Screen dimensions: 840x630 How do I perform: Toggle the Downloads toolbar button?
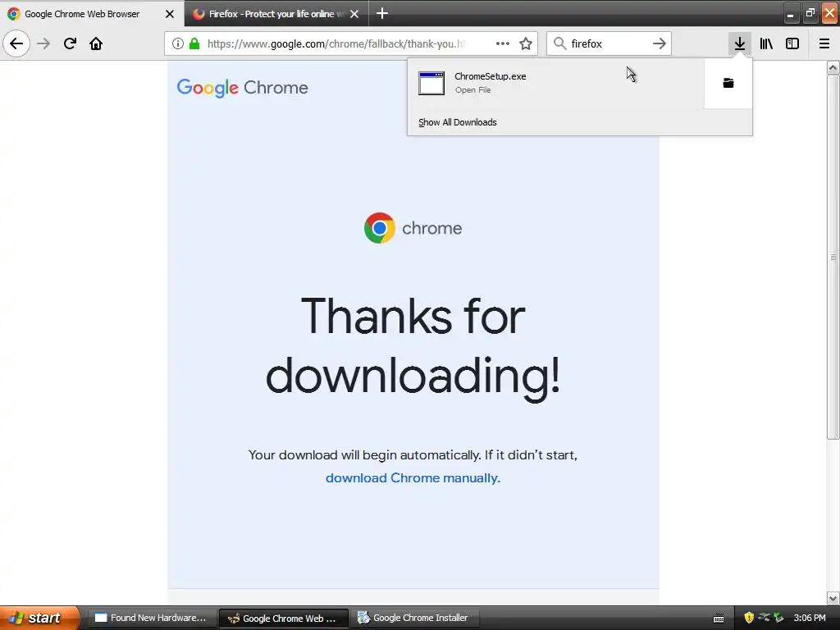(x=740, y=43)
